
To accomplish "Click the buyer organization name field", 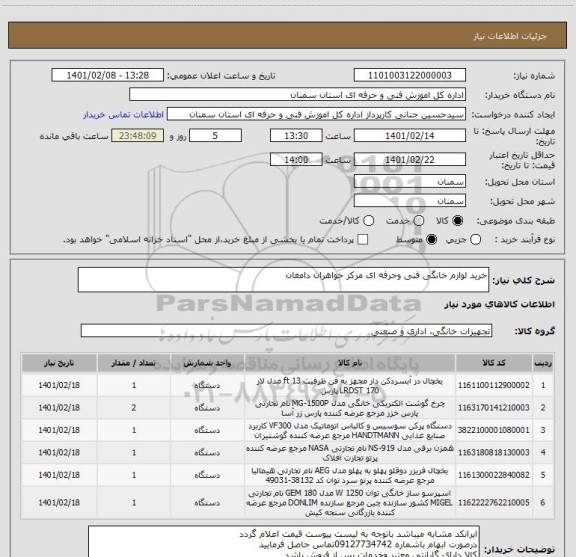I will click(x=298, y=95).
